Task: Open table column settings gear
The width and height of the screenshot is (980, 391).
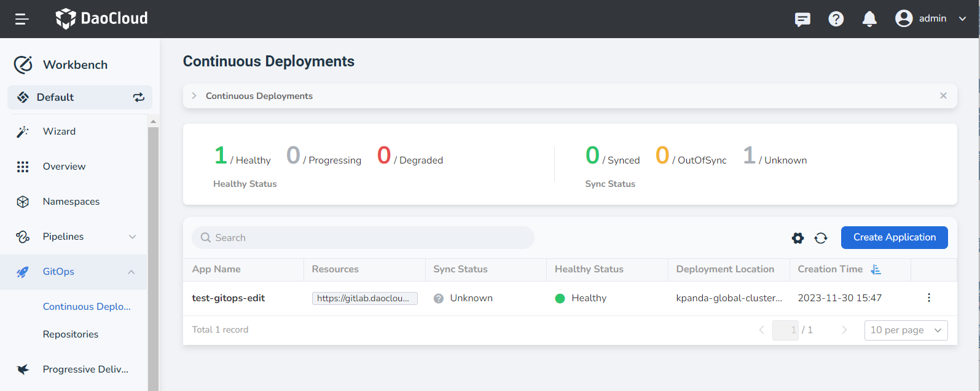Action: pos(798,238)
